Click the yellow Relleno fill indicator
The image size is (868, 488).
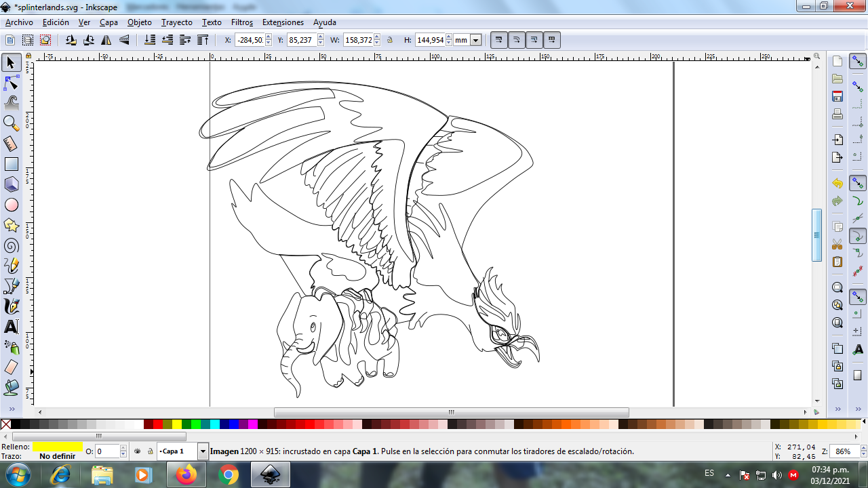click(57, 446)
